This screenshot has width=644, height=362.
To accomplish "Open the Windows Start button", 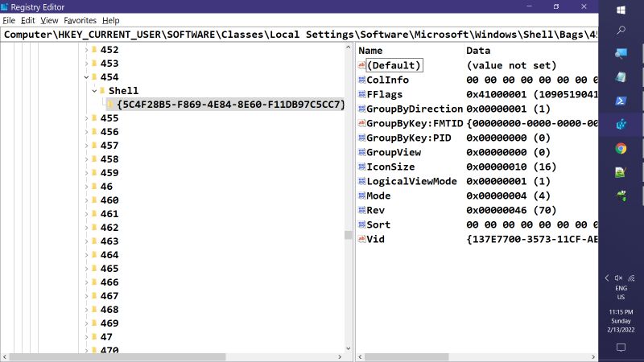I will 621,10.
